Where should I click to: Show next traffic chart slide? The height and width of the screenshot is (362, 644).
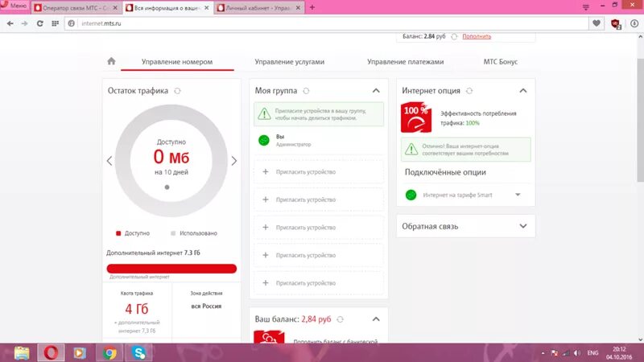coord(234,161)
